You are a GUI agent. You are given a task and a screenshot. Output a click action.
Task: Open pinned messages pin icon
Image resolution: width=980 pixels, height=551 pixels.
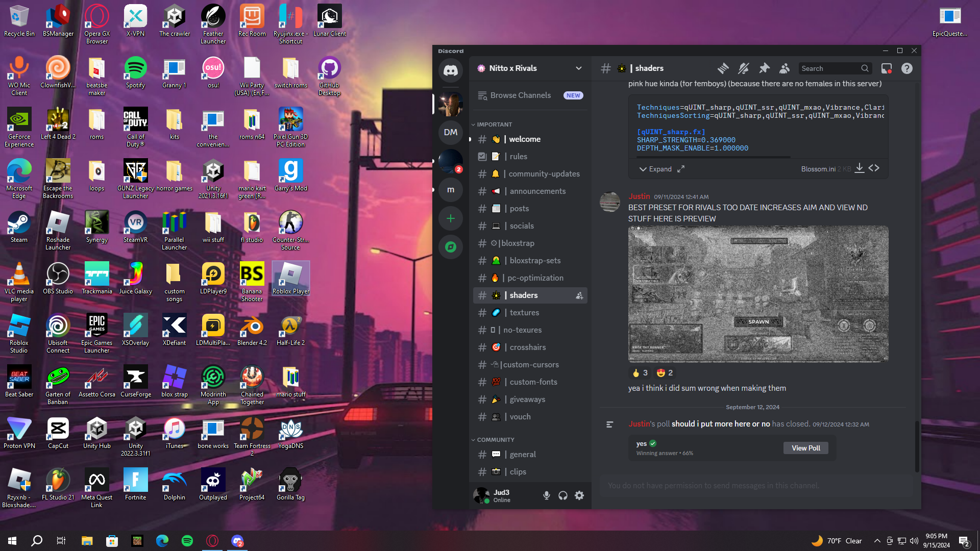[x=764, y=68]
